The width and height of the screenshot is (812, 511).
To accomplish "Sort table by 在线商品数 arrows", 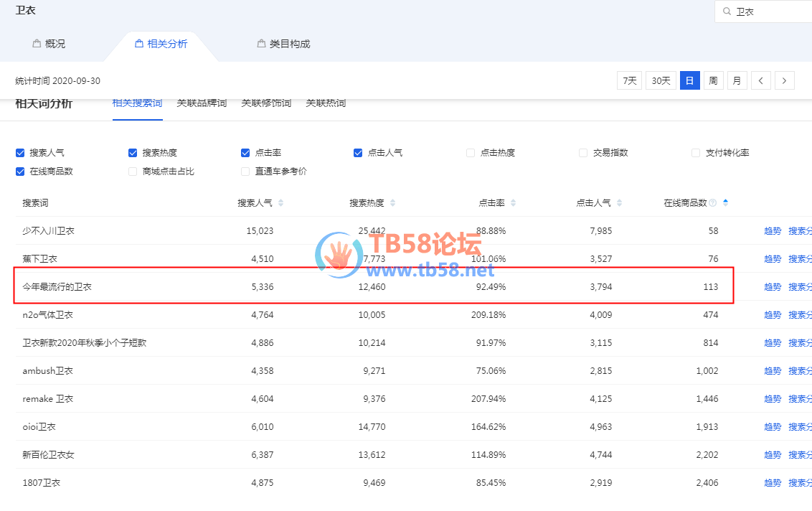I will tap(725, 202).
